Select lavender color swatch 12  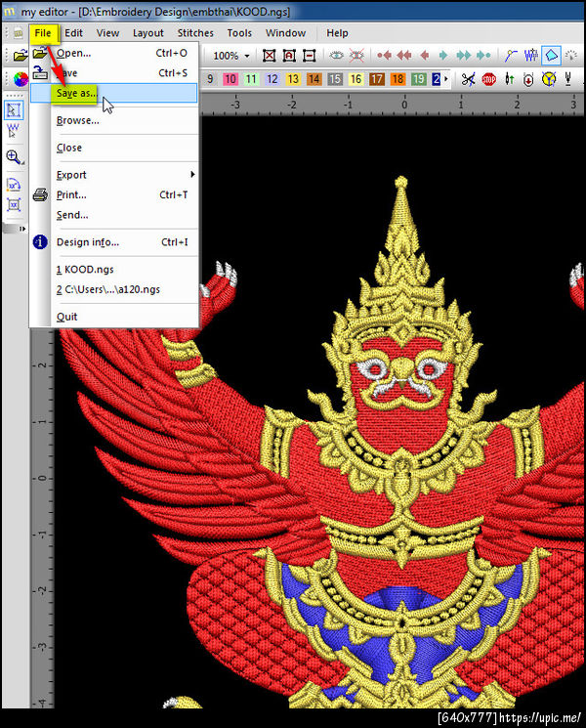click(x=272, y=79)
